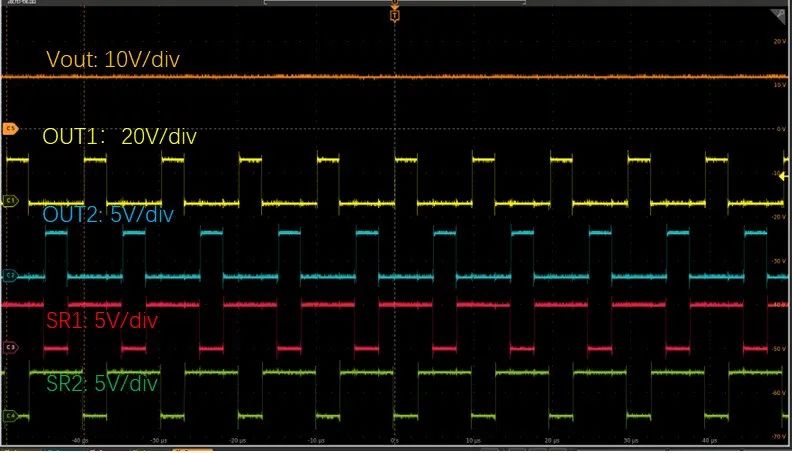The image size is (792, 453).
Task: Click the -40 µs time axis label
Action: coord(77,439)
